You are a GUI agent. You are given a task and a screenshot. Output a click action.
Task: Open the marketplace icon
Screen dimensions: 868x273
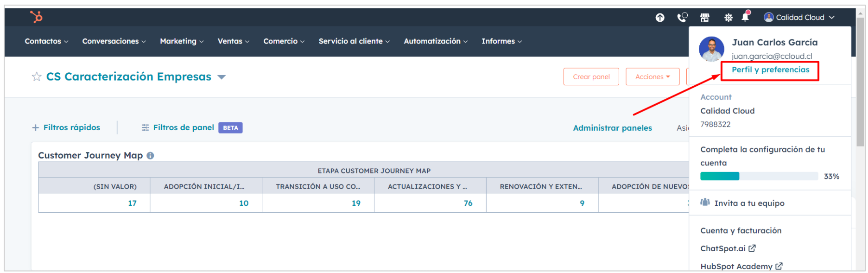[x=705, y=18]
